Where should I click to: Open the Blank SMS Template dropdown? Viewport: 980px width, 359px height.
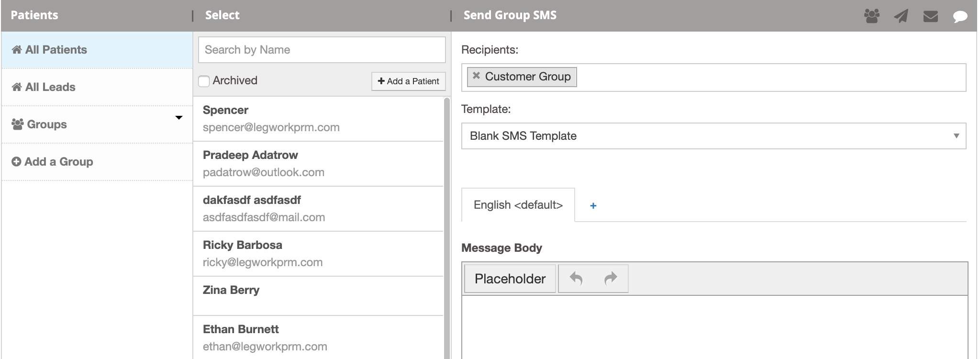713,136
